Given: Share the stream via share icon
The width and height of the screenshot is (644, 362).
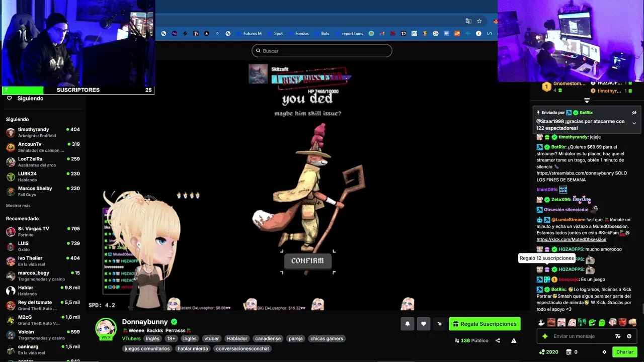Looking at the screenshot, I should pos(498,340).
